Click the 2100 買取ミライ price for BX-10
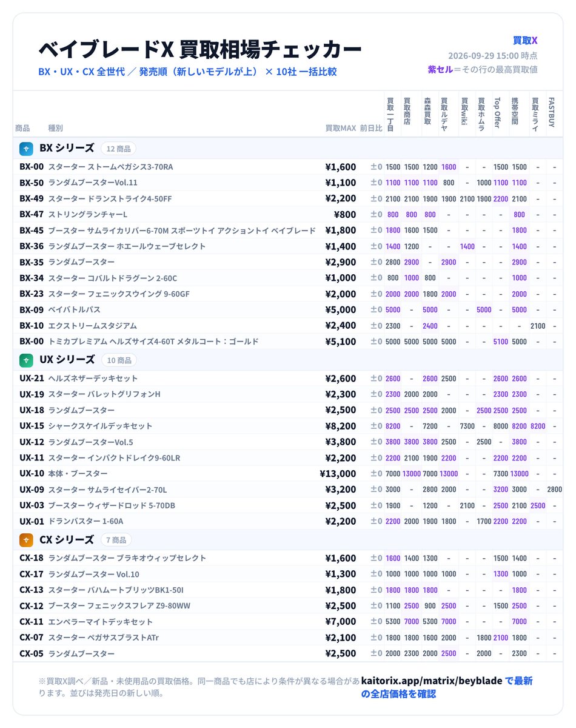The image size is (576, 728). pos(538,326)
